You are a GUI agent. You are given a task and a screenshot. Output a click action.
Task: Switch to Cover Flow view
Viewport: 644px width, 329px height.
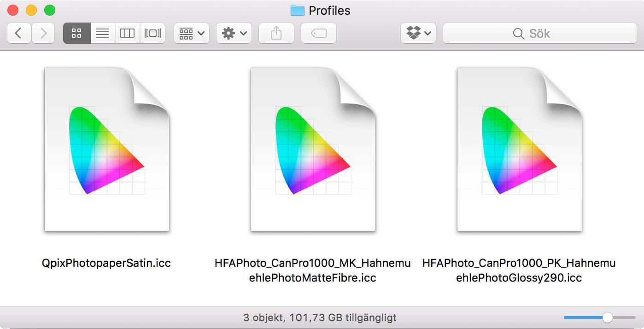click(x=152, y=33)
